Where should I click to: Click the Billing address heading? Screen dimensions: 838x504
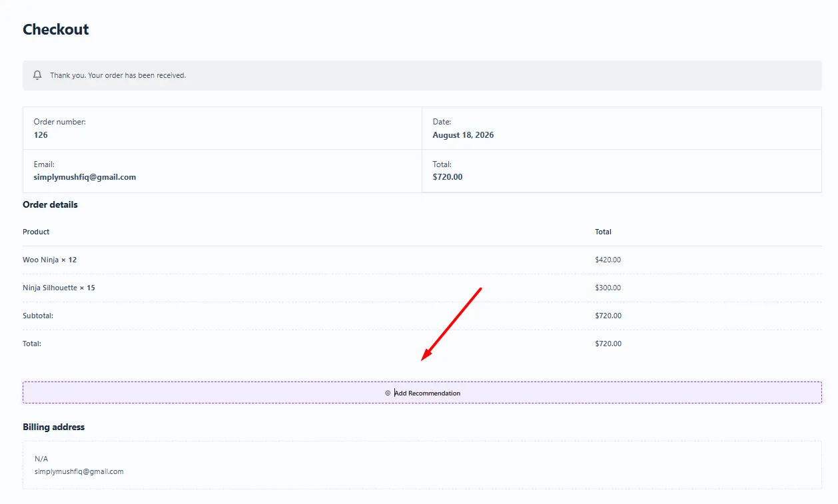tap(53, 427)
